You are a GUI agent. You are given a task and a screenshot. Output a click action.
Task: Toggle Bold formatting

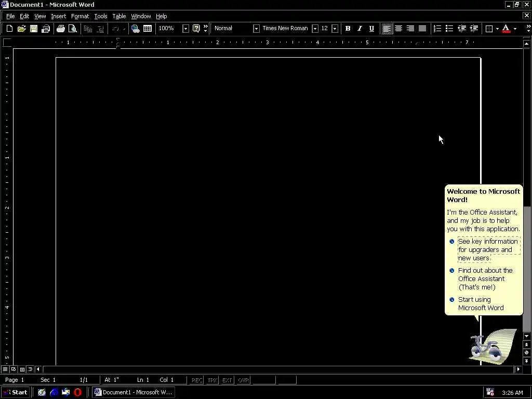(348, 29)
